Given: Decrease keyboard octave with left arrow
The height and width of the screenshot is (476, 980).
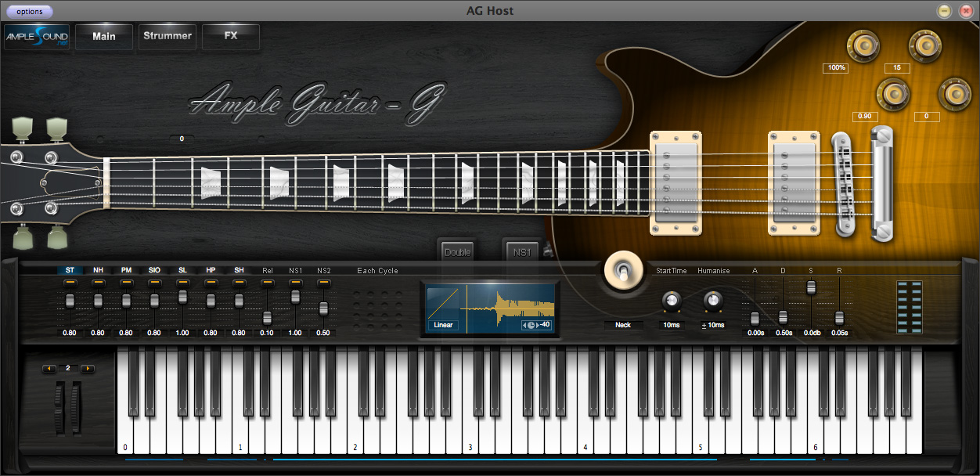Looking at the screenshot, I should pos(49,368).
